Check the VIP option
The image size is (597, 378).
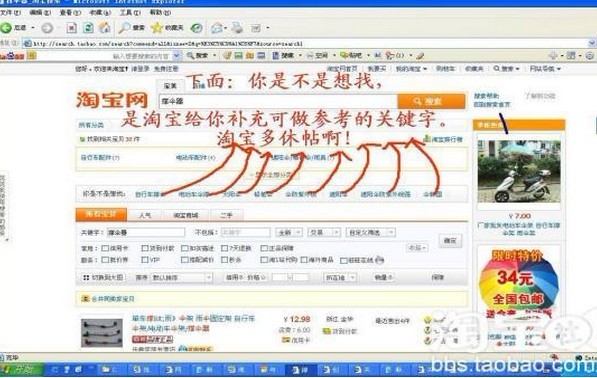(145, 260)
